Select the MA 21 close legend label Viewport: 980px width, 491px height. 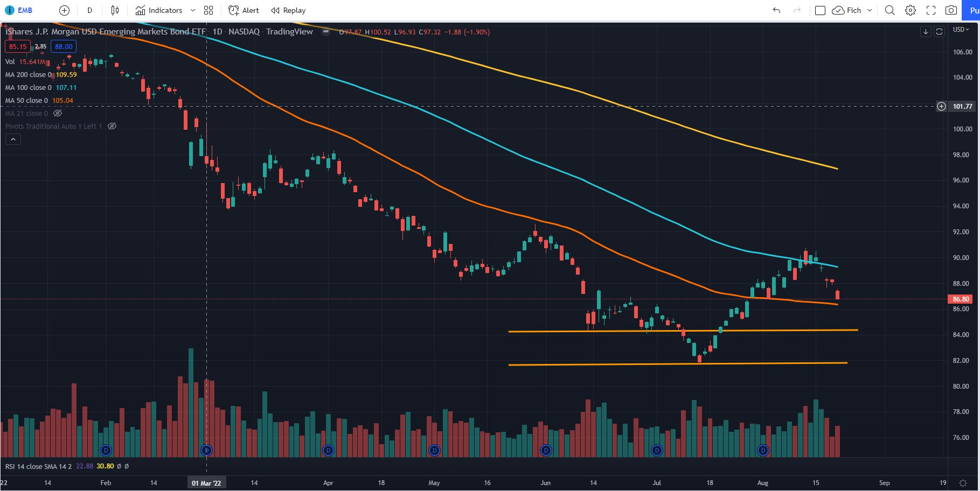[26, 114]
